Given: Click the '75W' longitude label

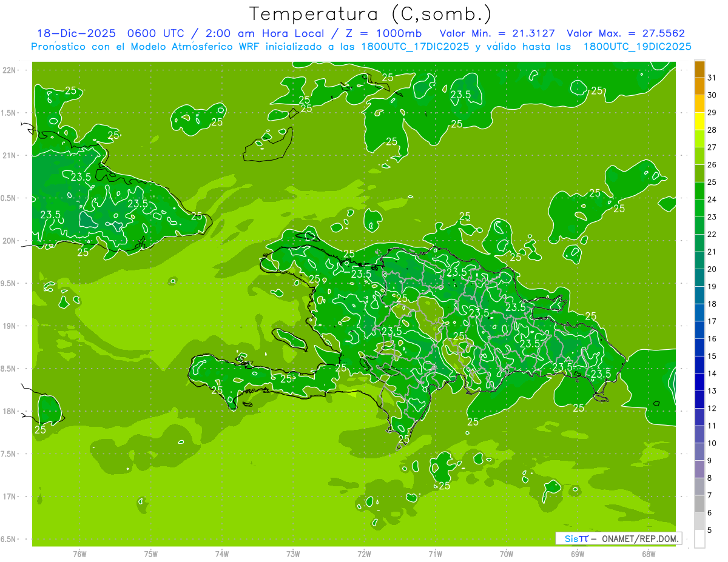Looking at the screenshot, I should coord(150,554).
